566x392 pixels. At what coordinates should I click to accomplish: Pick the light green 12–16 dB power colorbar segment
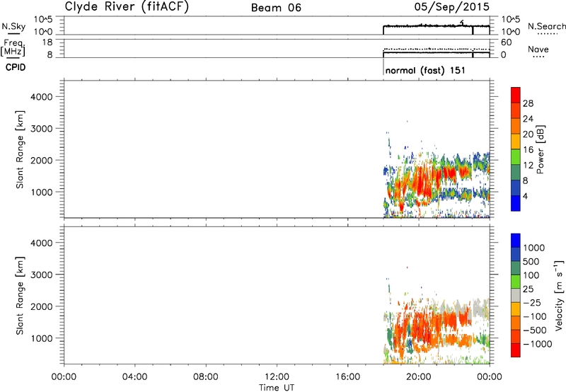516,157
